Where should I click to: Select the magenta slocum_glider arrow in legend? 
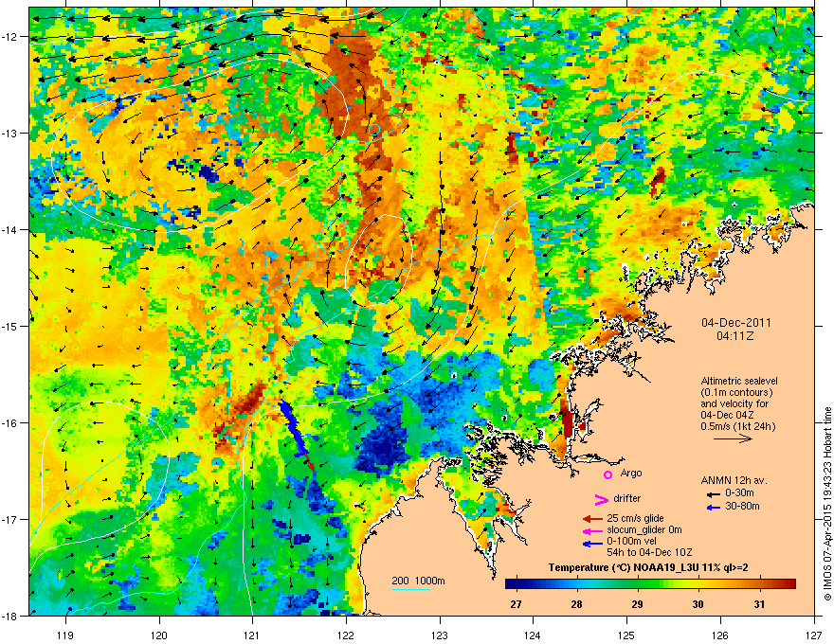tap(592, 530)
